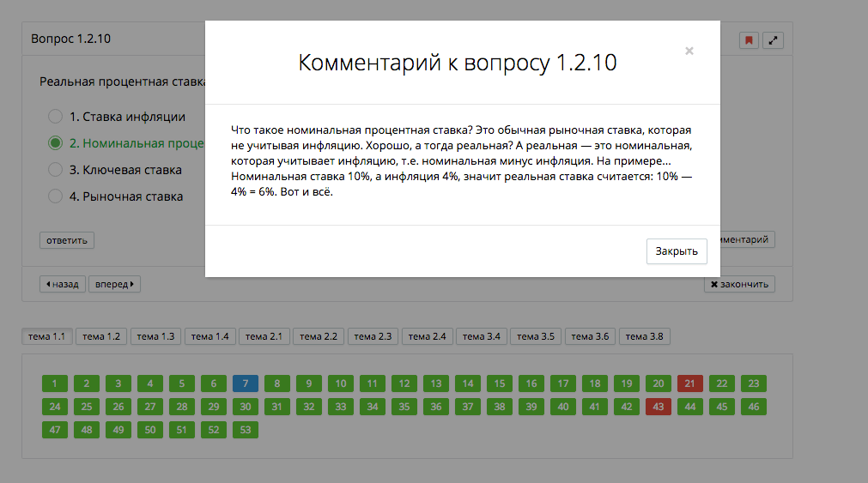Dismiss the comment dialog with the X icon
868x483 pixels.
point(689,51)
